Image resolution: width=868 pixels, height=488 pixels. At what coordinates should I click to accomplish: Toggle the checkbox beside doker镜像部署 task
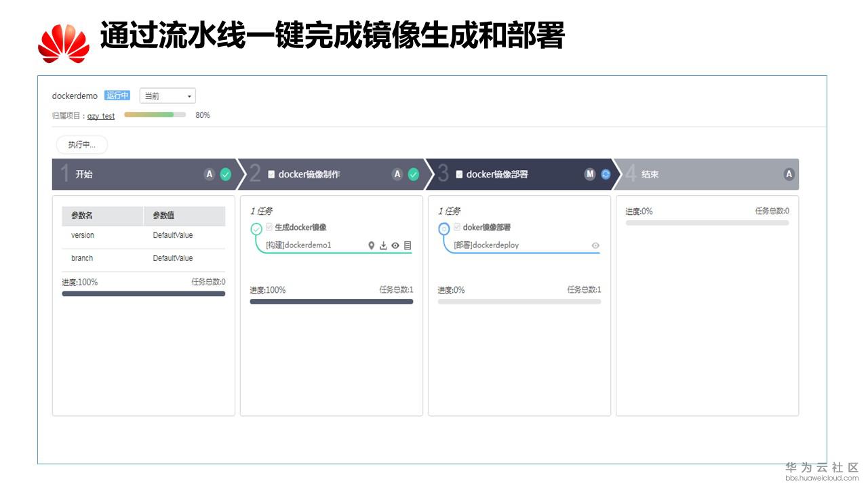[457, 228]
